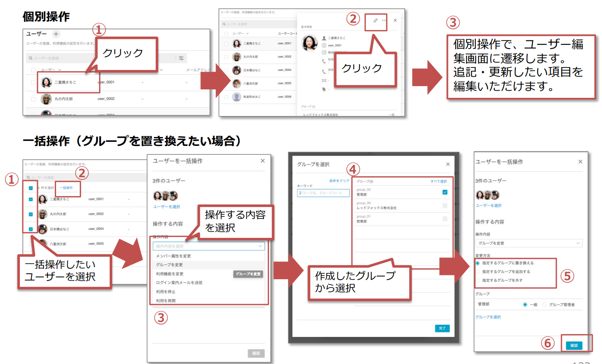Choose グループを変更 from the operation list
This screenshot has width=602, height=364.
coord(209,265)
